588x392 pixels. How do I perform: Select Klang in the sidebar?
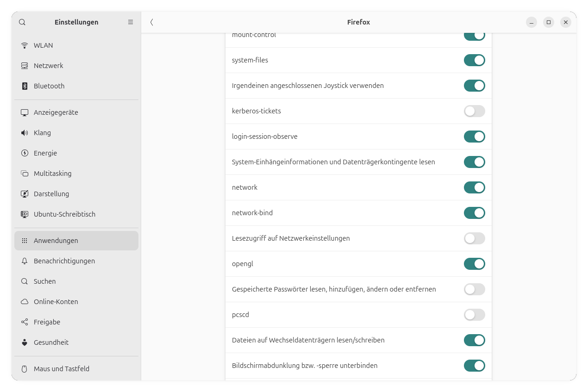coord(76,133)
